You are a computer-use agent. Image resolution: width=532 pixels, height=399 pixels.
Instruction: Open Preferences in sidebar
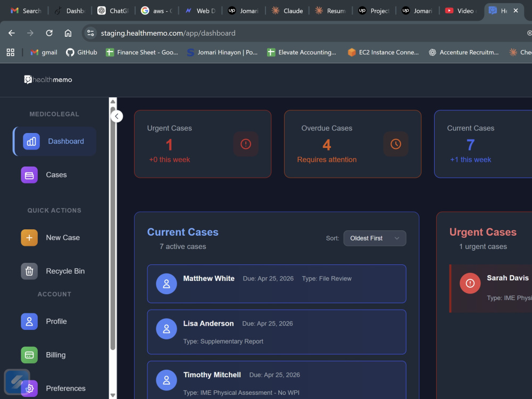(65, 388)
